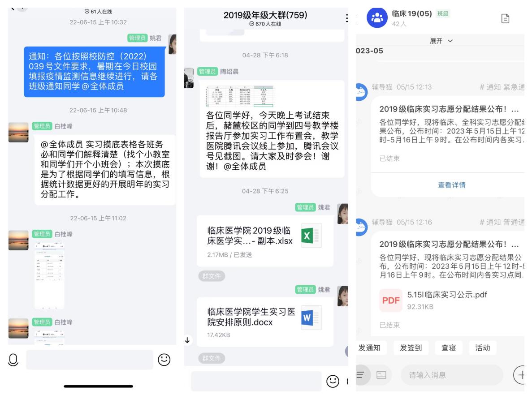Toggle the keyboard icon in right chat
This screenshot has height=399, width=532.
click(381, 375)
